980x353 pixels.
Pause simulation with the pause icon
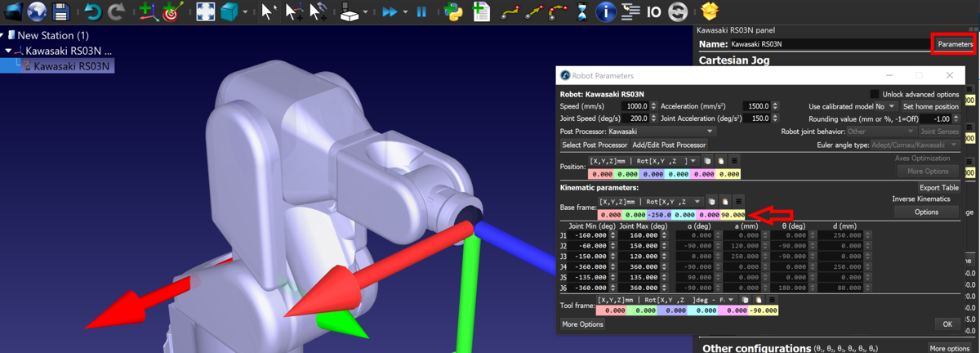pyautogui.click(x=421, y=12)
